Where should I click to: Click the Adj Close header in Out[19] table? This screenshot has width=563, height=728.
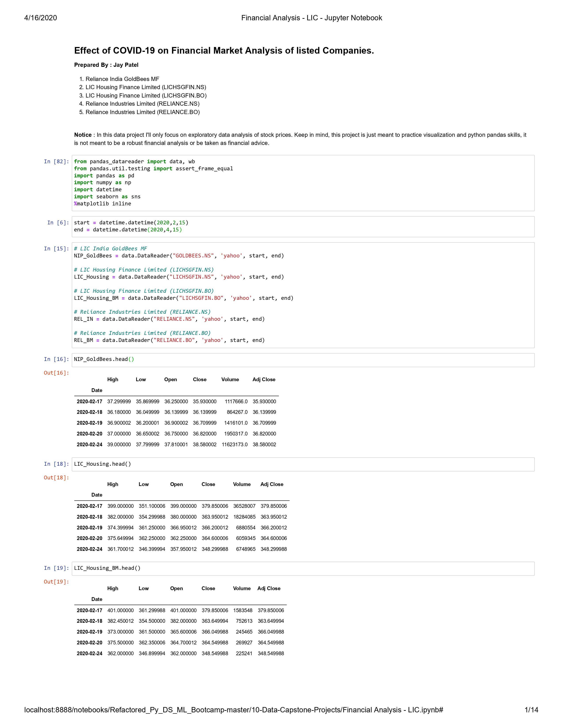click(x=269, y=589)
